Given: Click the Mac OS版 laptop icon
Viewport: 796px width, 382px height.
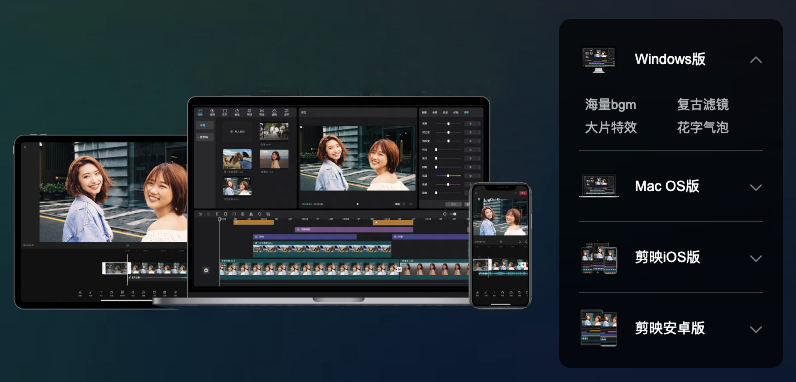Looking at the screenshot, I should coord(599,186).
